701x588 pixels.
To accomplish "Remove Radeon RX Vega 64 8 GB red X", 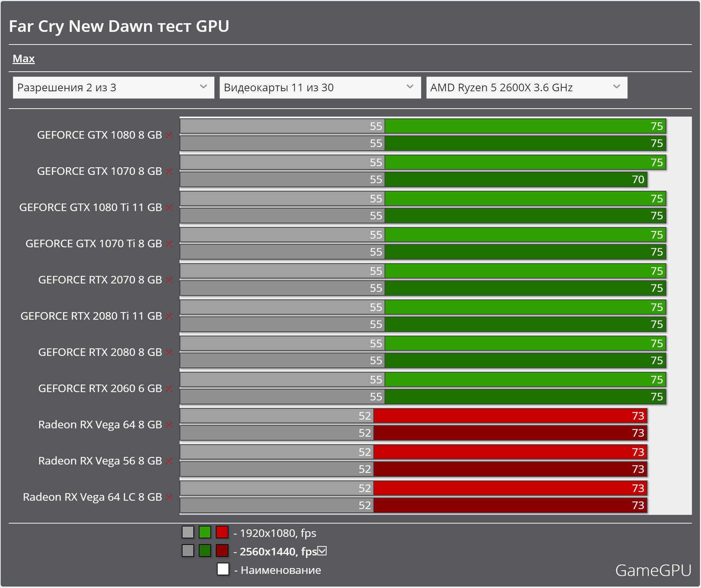I will tap(169, 425).
